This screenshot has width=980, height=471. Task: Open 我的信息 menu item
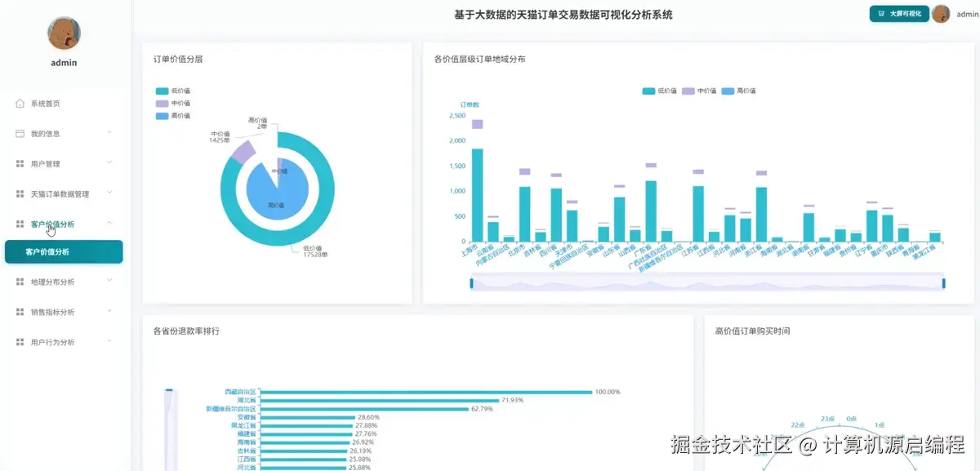pos(65,133)
